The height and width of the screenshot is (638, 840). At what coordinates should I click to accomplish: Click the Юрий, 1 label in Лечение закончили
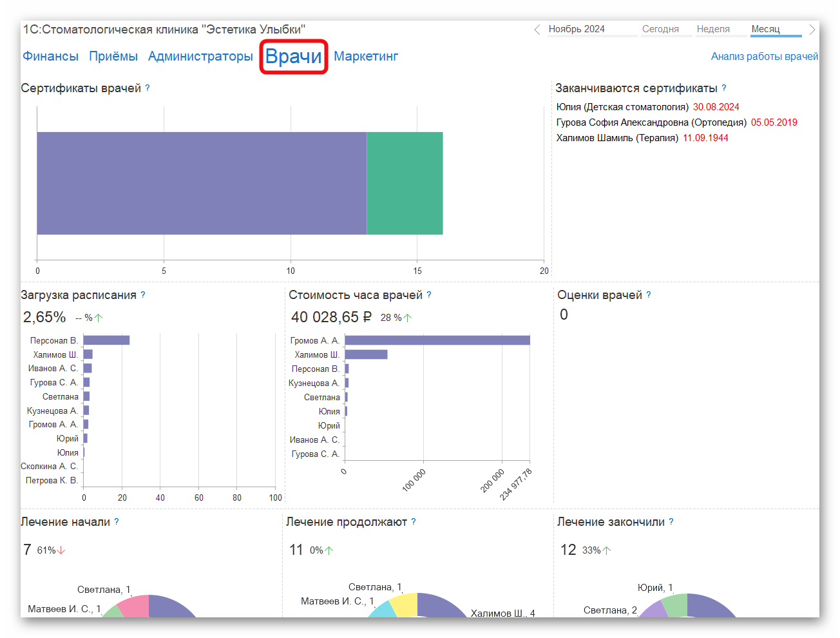[x=655, y=588]
